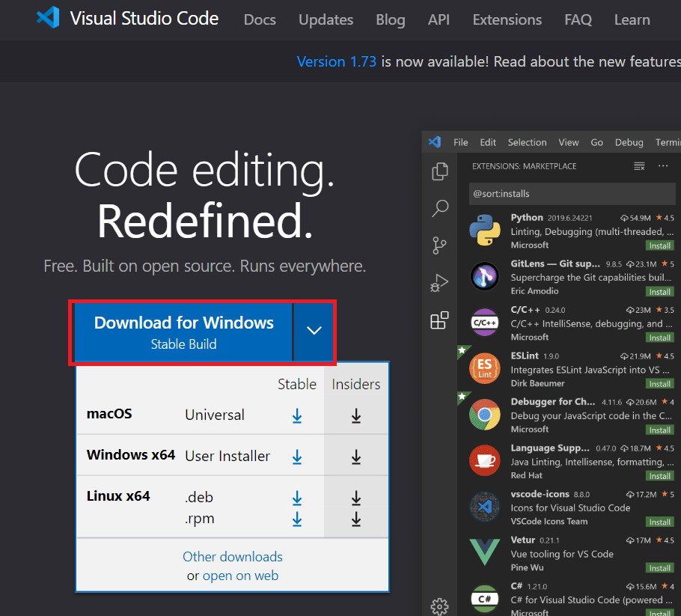This screenshot has width=681, height=616.
Task: Click the Vetur extension name text
Action: (x=523, y=540)
